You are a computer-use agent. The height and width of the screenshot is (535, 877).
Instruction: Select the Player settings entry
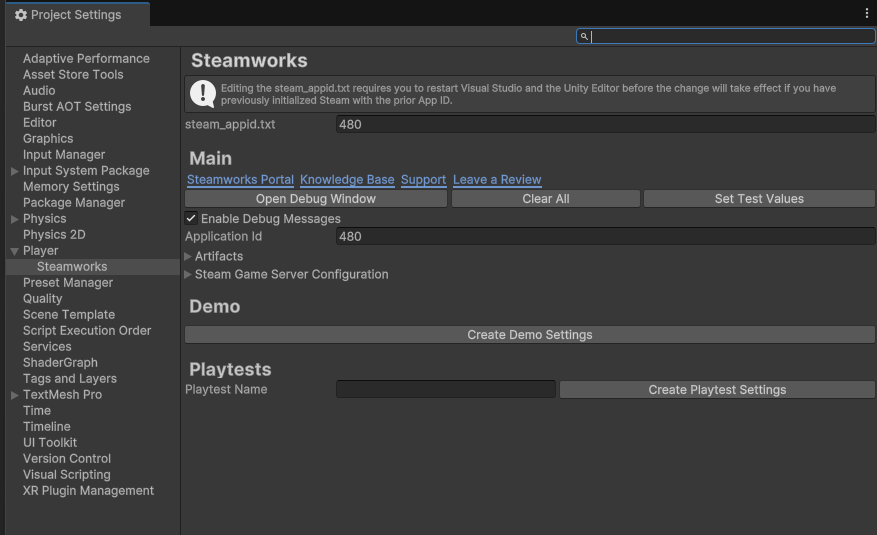pyautogui.click(x=40, y=251)
